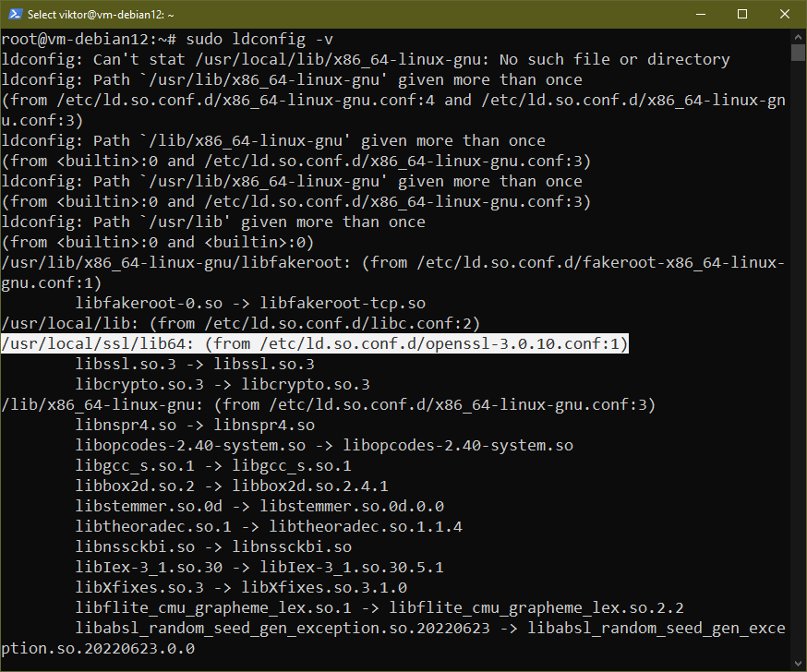Click the '/lib/x86_64-linux-gnu: (from' header line
Image resolution: width=807 pixels, height=672 pixels.
(329, 405)
